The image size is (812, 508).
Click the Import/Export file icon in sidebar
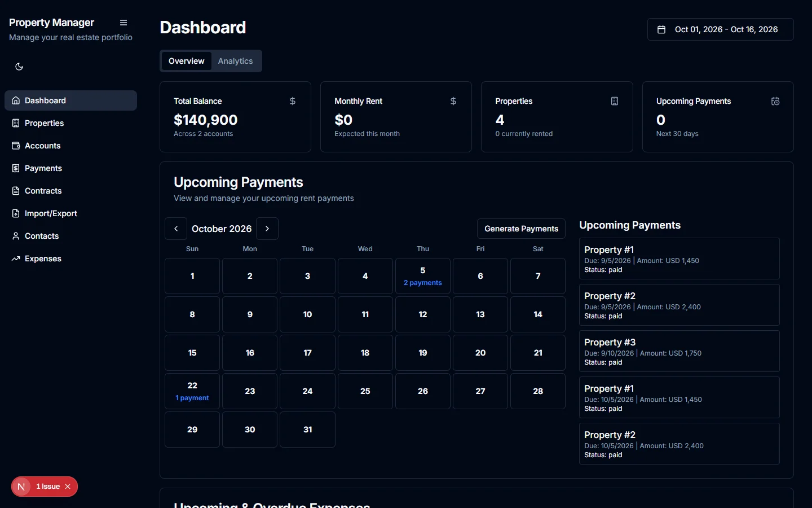click(x=16, y=213)
